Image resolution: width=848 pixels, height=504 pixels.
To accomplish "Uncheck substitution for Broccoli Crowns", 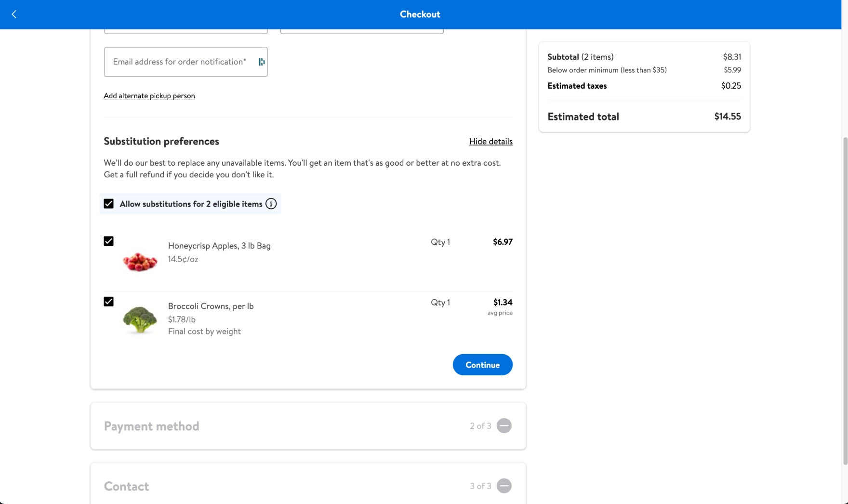I will [x=109, y=302].
